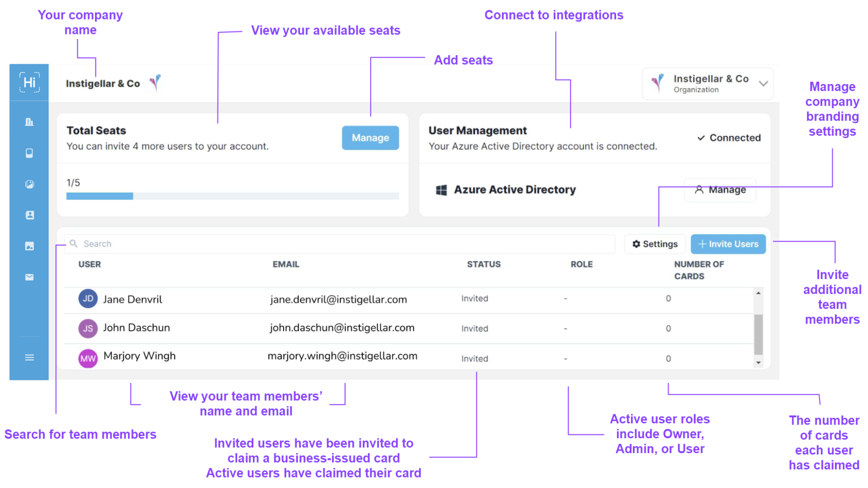Click the Invite Users button
The height and width of the screenshot is (488, 868).
coord(728,244)
